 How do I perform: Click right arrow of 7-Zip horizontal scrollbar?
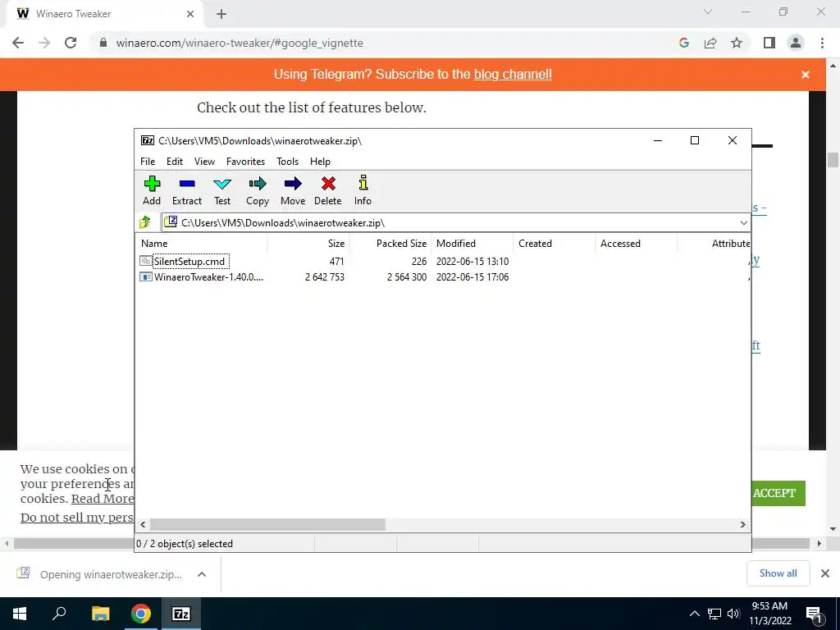tap(743, 524)
